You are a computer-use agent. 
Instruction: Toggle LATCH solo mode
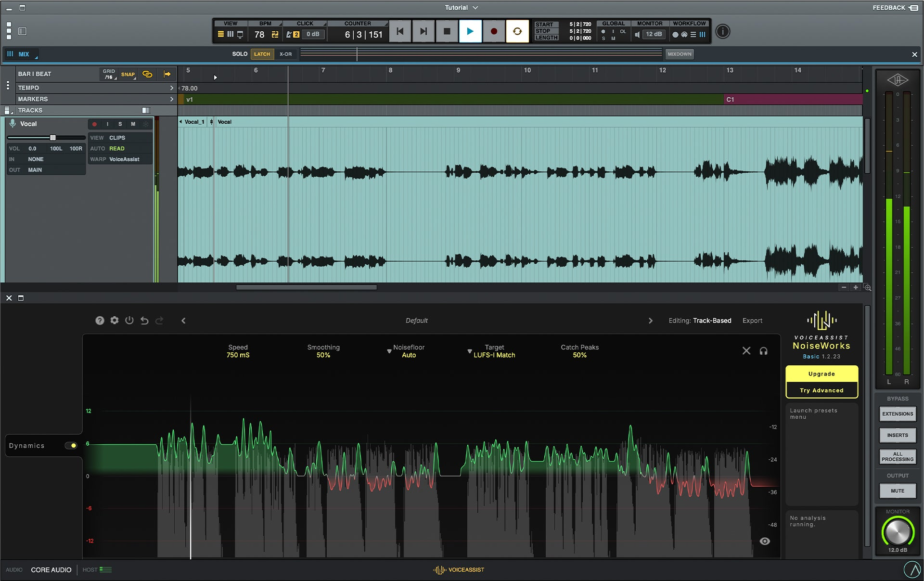(x=262, y=54)
